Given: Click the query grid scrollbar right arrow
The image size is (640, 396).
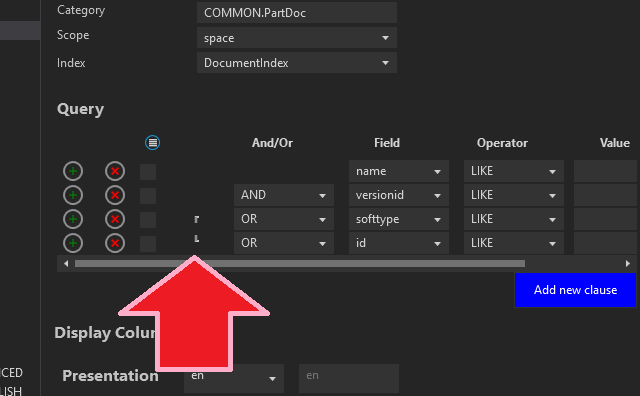Looking at the screenshot, I should tap(628, 264).
